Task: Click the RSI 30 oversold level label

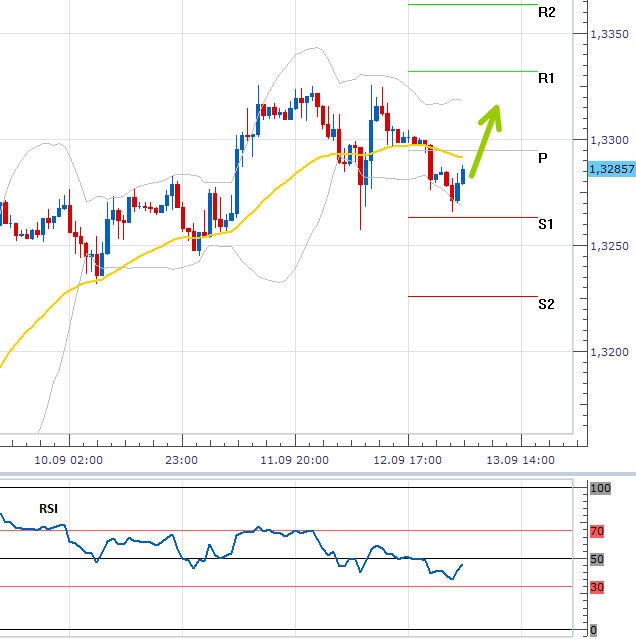Action: 597,587
